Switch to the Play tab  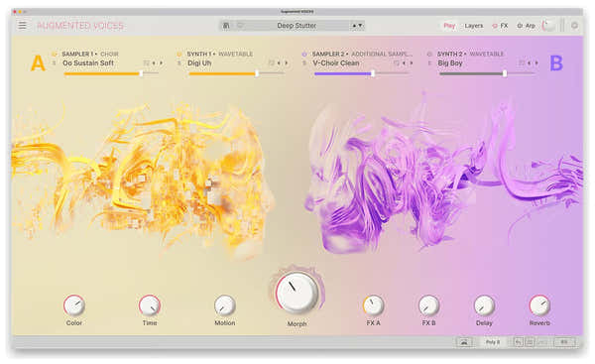449,26
